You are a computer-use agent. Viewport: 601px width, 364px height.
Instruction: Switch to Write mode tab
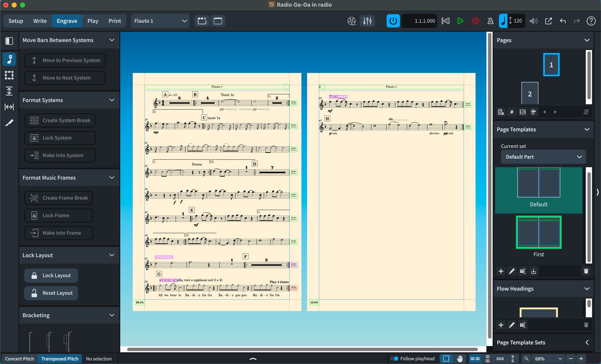point(40,21)
